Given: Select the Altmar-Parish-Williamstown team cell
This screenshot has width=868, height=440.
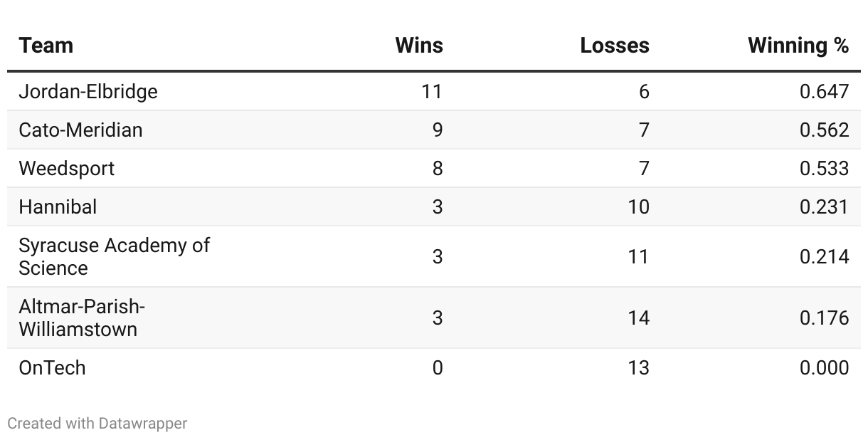Looking at the screenshot, I should point(82,318).
